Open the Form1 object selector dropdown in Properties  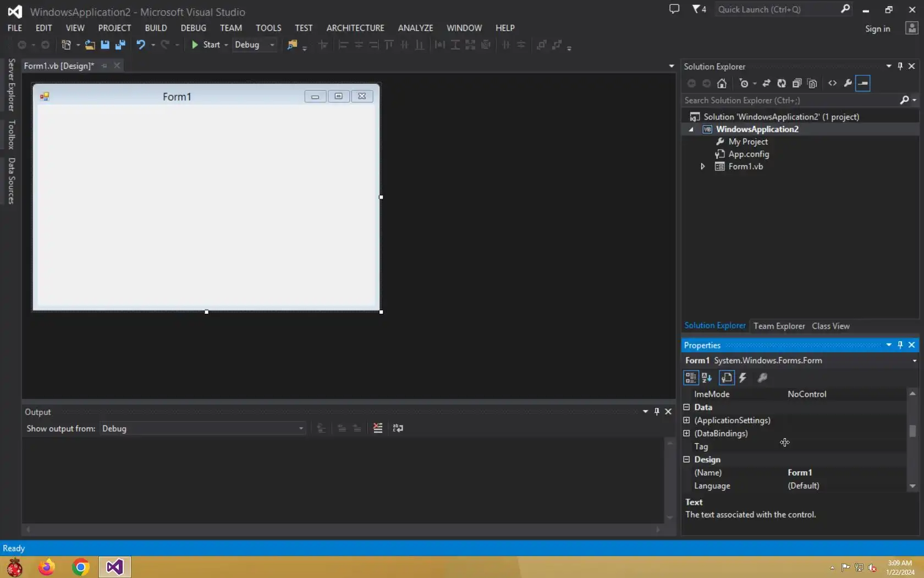click(x=914, y=361)
